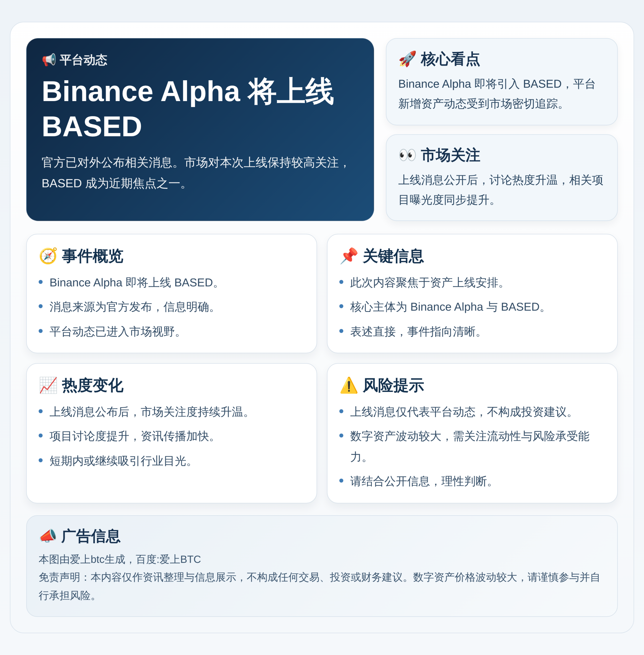This screenshot has height=655, width=644.
Task: Click the 平台动态 label
Action: (x=83, y=60)
